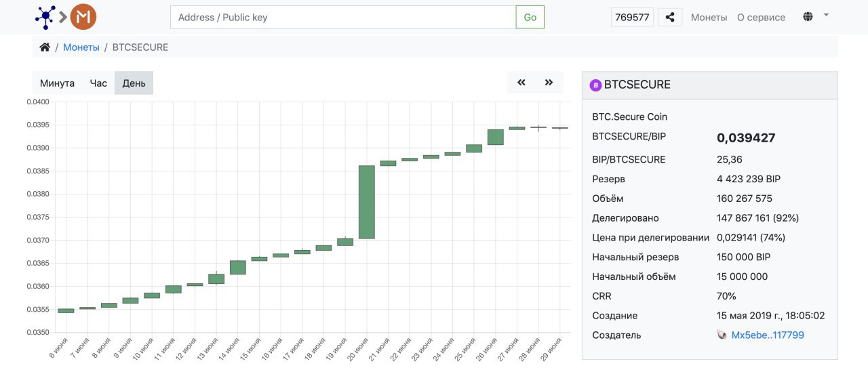Switch chart to Минута interval
This screenshot has height=372, width=868.
tap(57, 83)
